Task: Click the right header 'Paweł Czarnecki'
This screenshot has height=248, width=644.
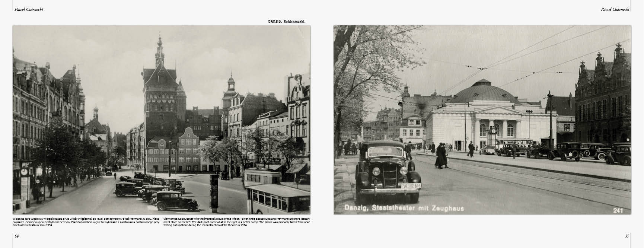Action: [x=615, y=9]
